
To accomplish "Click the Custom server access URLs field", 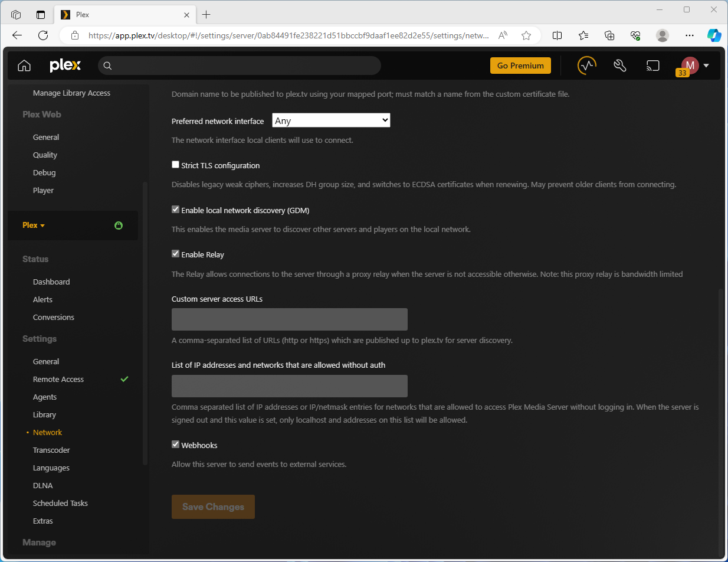I will click(289, 319).
